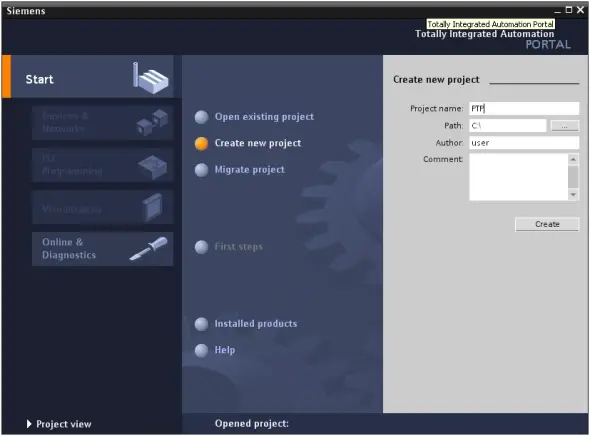590x436 pixels.
Task: Click the Devices & Networks cubes icon
Action: point(152,123)
